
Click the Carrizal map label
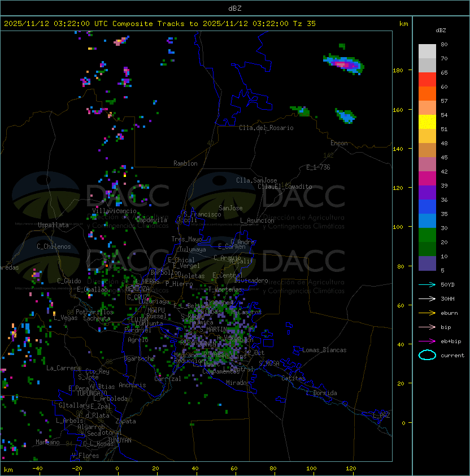(x=168, y=379)
